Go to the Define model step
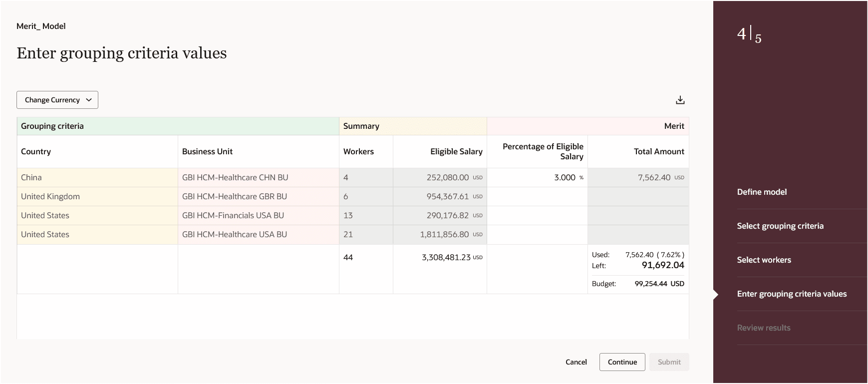Image resolution: width=868 pixels, height=384 pixels. coord(762,192)
